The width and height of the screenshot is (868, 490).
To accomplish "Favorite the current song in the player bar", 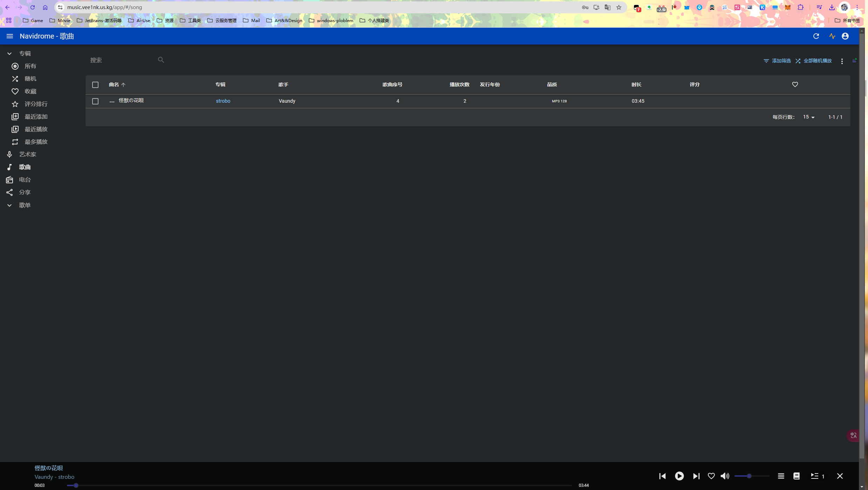I will (711, 476).
